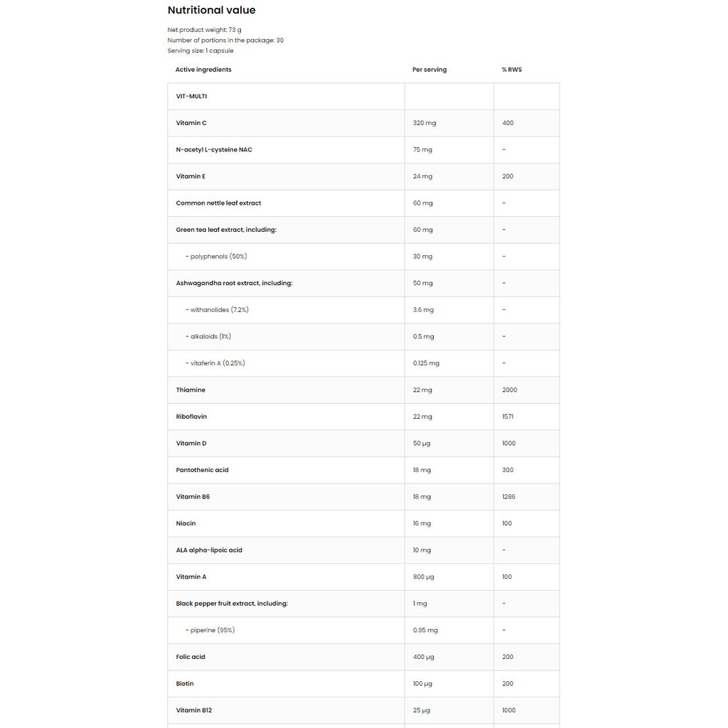Image resolution: width=728 pixels, height=728 pixels.
Task: Select the ALA alpha-lipoic acid row
Action: click(x=209, y=550)
